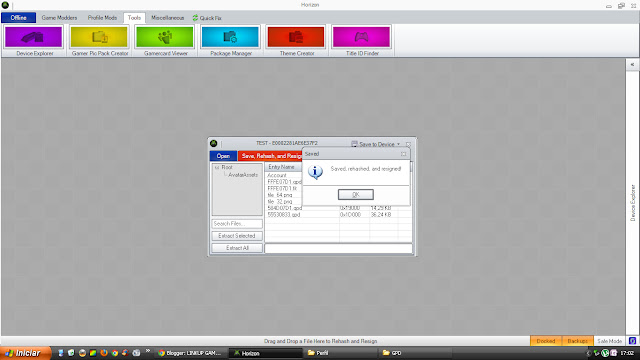
Task: Click the 14.29 KB size cell
Action: [381, 208]
